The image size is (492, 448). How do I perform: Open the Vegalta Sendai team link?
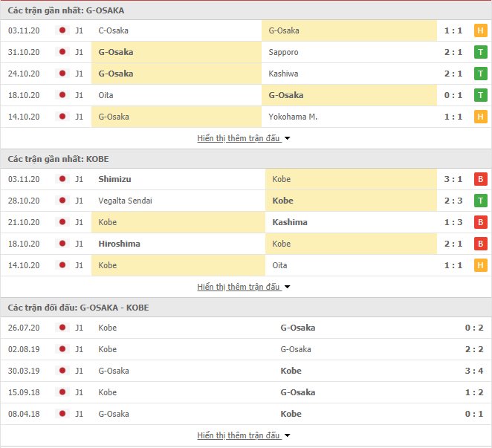click(125, 201)
